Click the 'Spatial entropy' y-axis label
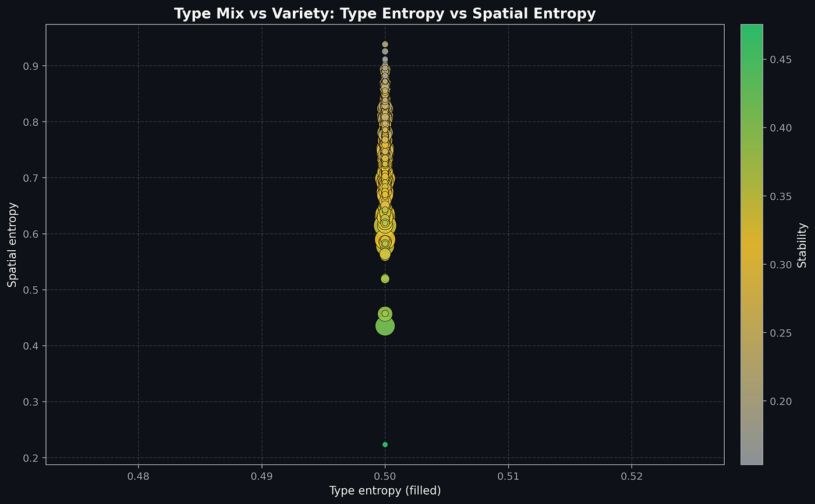 click(12, 244)
